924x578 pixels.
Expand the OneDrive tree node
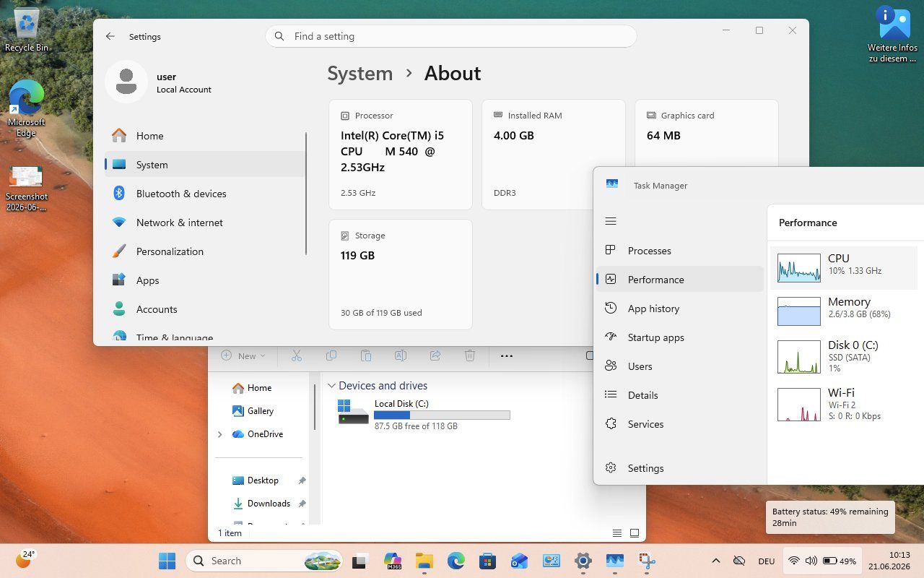point(219,434)
